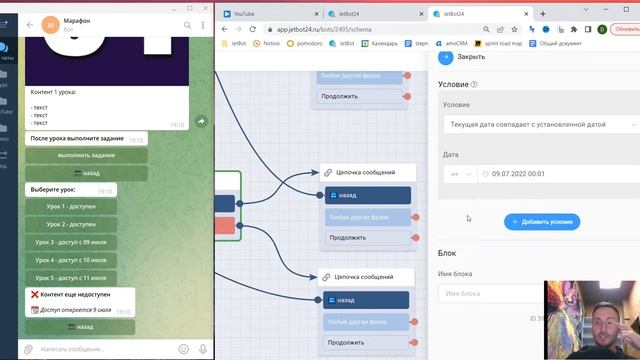
Task: Go back in Telegram chat header
Action: (x=30, y=25)
